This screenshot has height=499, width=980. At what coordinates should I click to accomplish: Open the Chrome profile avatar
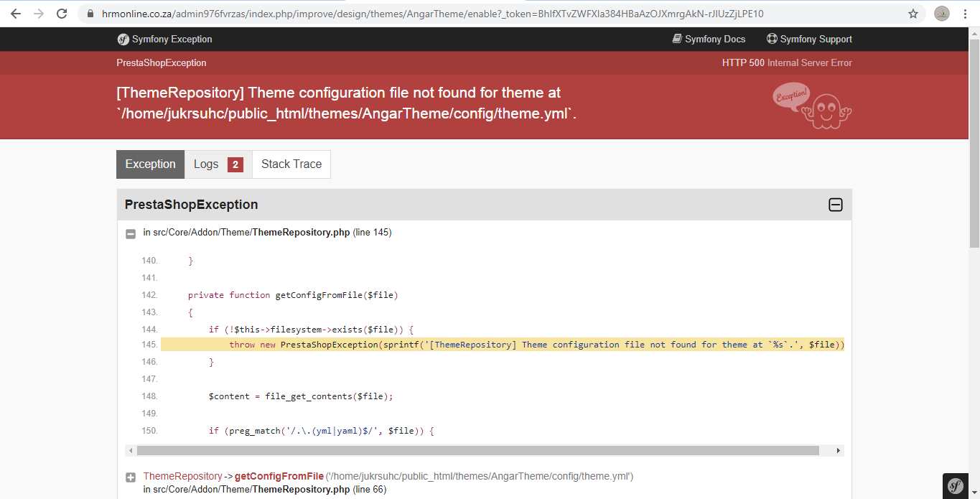(x=942, y=14)
